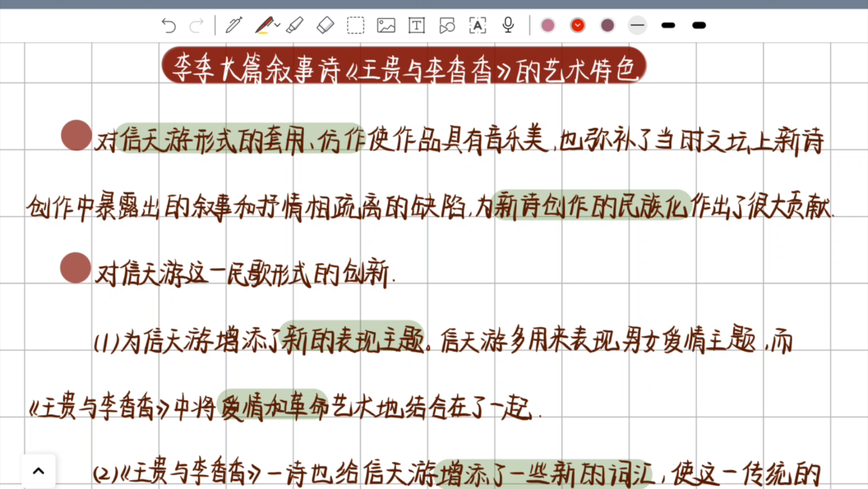Click the highlighted phrase 新的表现主题

pyautogui.click(x=352, y=338)
